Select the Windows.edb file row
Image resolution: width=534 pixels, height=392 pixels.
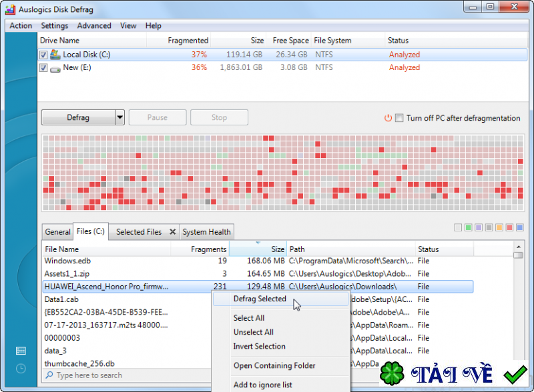coord(258,261)
